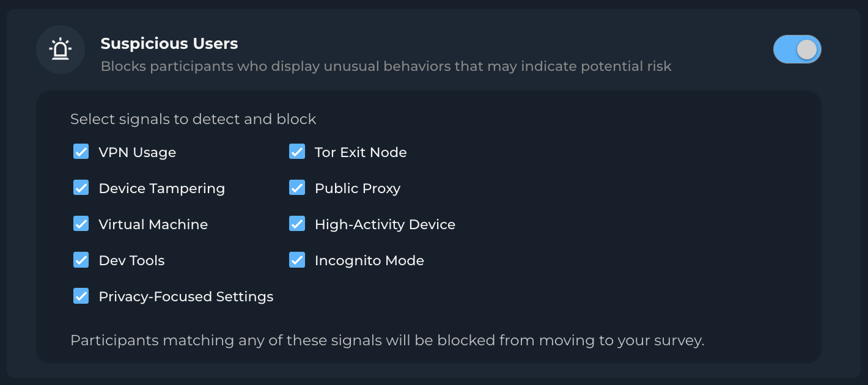Viewport: 868px width, 385px height.
Task: Untick the High-Activity Device checkbox
Action: 297,224
